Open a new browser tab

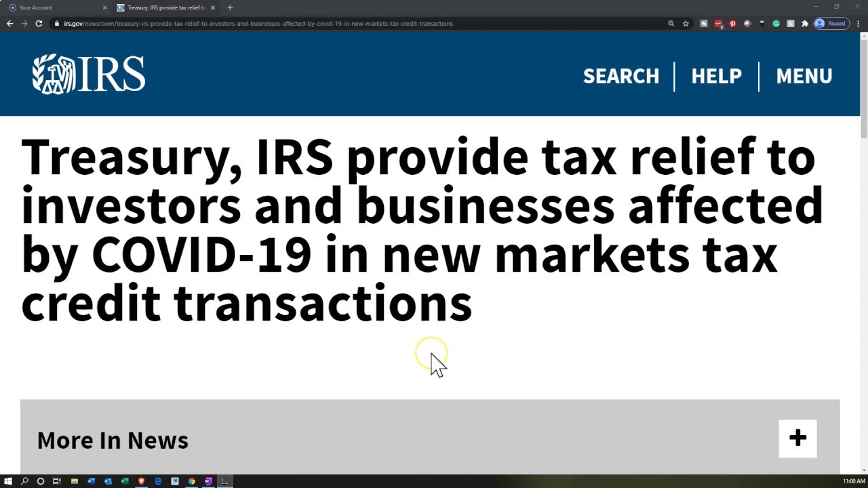tap(230, 7)
